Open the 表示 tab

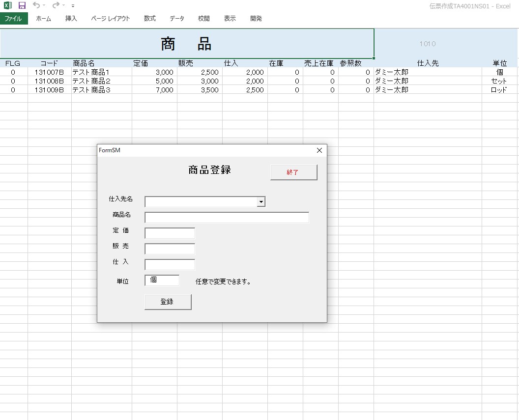[x=230, y=19]
